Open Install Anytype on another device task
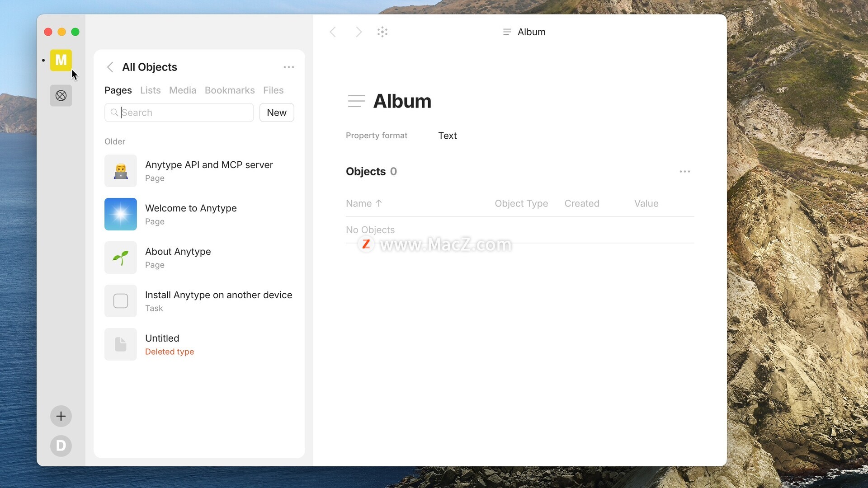Screen dimensions: 868x488 point(199,301)
